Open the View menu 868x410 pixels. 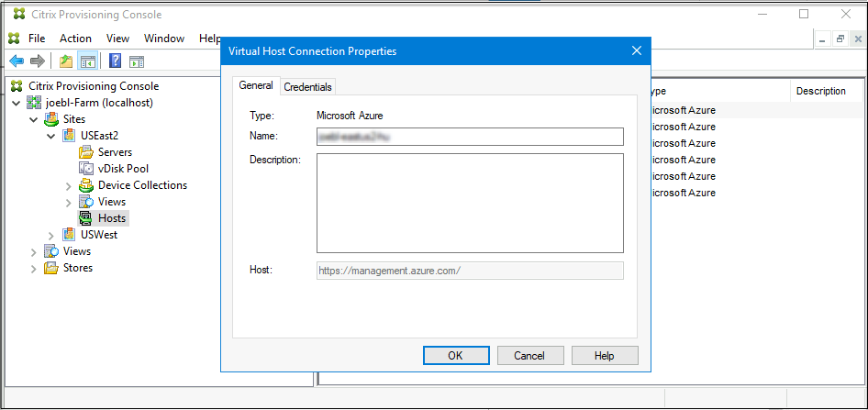tap(117, 39)
